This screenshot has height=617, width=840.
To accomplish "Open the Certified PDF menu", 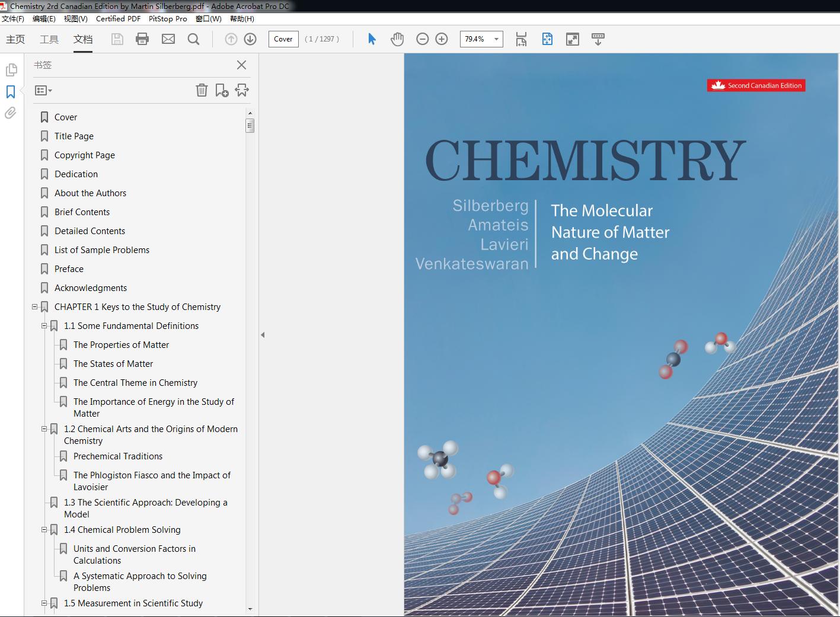I will click(118, 19).
